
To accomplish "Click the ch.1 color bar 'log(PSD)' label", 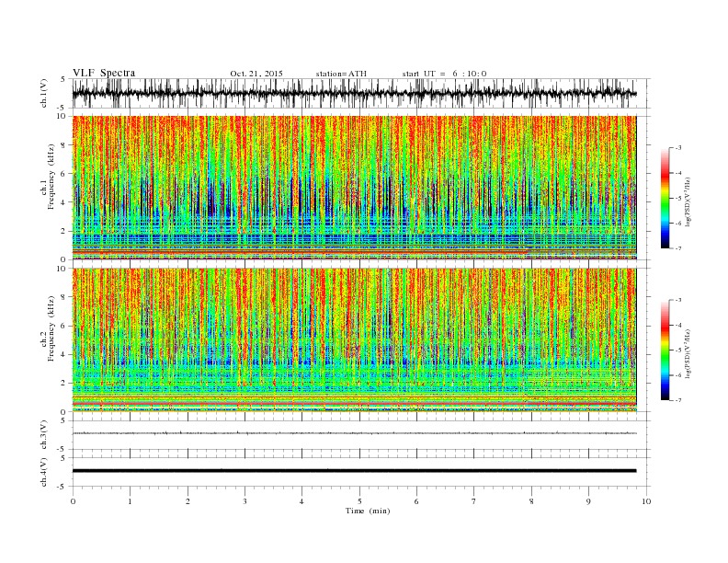I will [689, 202].
